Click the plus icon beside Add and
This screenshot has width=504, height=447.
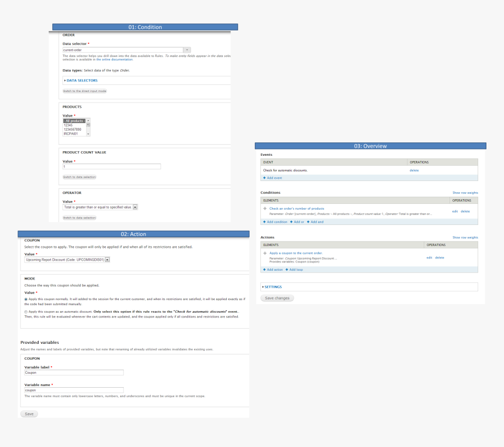[309, 222]
